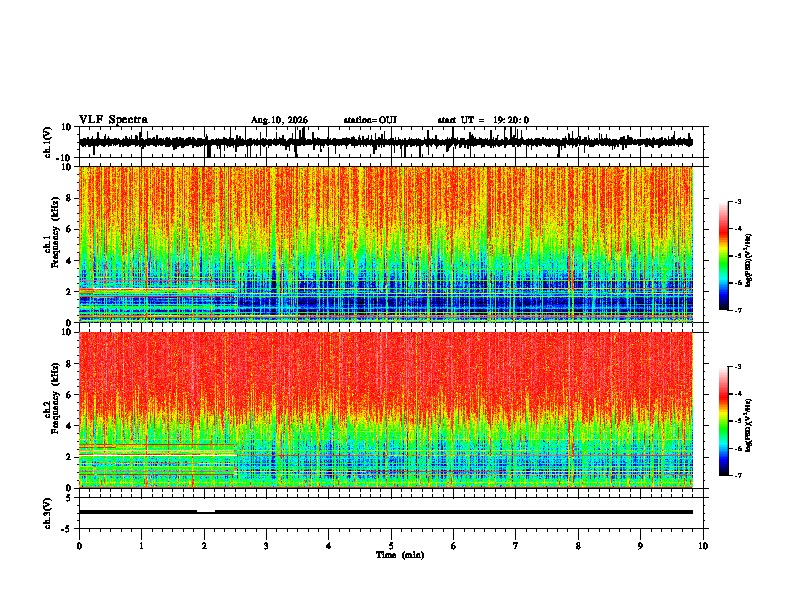Click the ch.3(V) black signal bar
Image resolution: width=792 pixels, height=612 pixels.
coord(386,512)
